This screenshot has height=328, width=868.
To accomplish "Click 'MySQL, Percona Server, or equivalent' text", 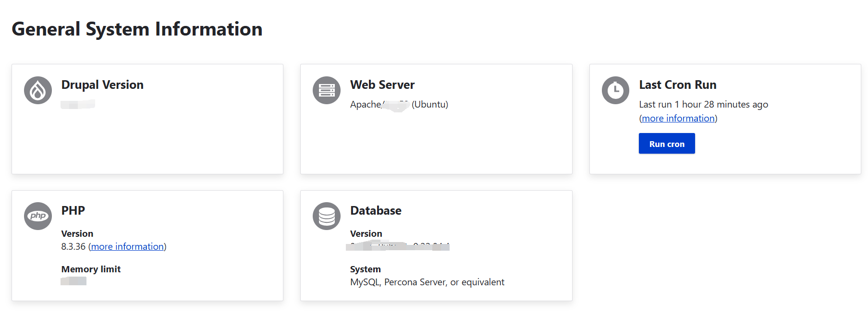I will point(427,282).
